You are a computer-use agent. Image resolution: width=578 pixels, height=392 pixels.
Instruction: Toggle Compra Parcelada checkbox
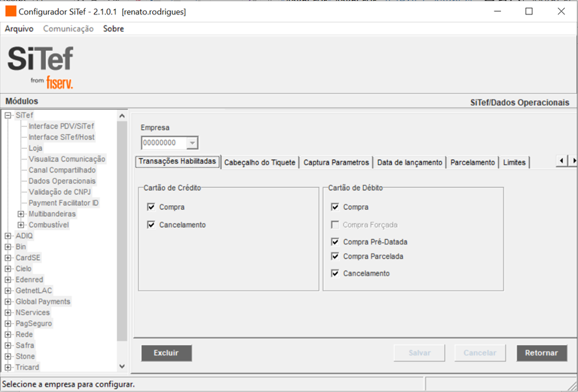pos(335,256)
